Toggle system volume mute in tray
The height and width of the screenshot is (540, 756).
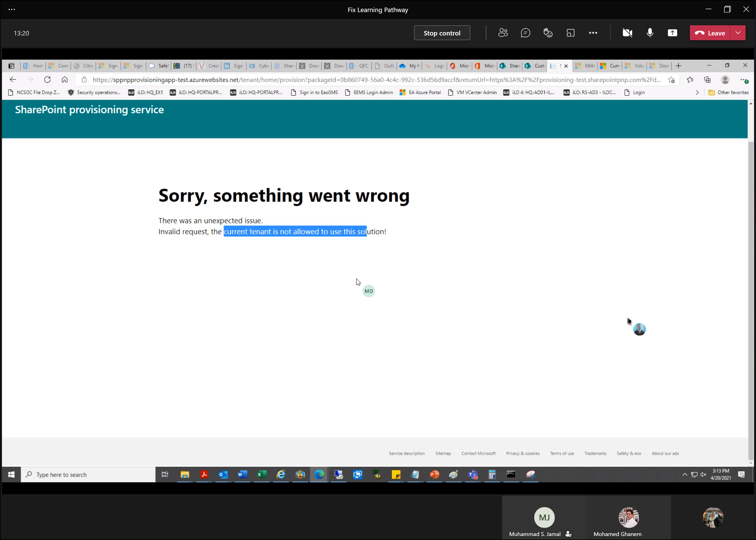click(x=703, y=474)
